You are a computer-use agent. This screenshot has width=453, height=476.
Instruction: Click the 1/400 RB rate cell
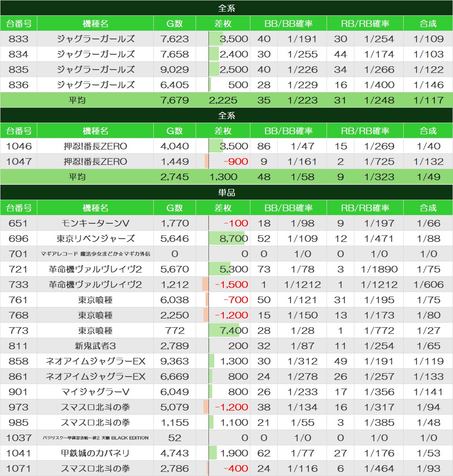click(x=379, y=85)
